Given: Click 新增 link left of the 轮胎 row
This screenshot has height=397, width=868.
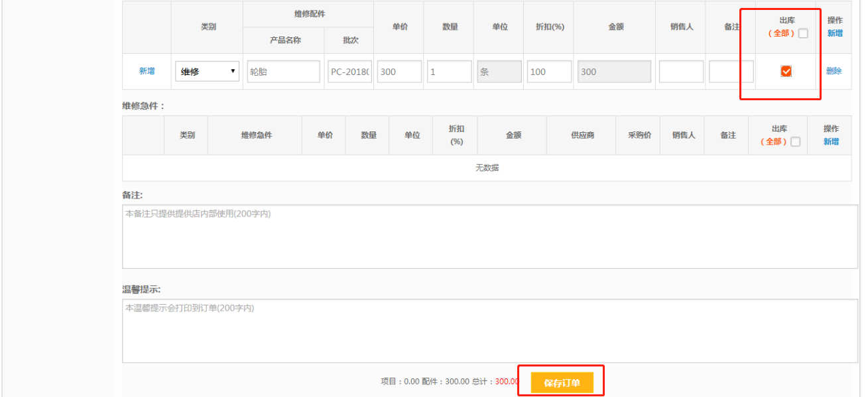Looking at the screenshot, I should [147, 71].
